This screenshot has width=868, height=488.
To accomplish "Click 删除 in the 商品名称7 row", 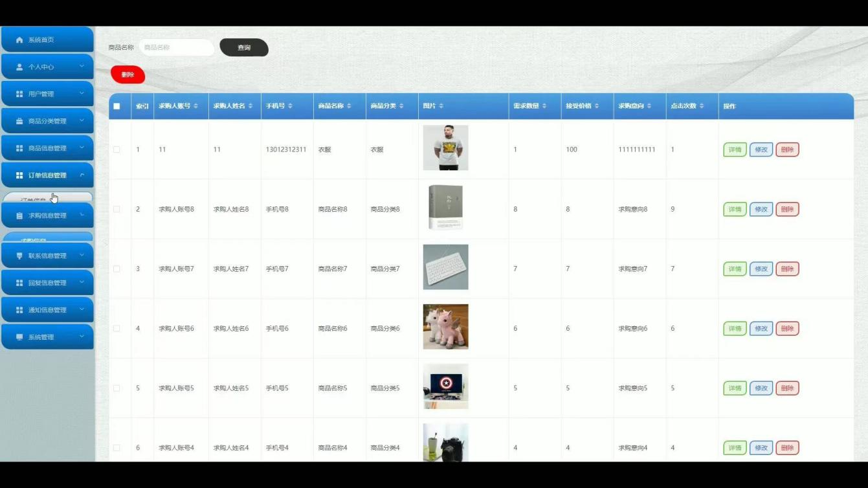I will coord(787,269).
